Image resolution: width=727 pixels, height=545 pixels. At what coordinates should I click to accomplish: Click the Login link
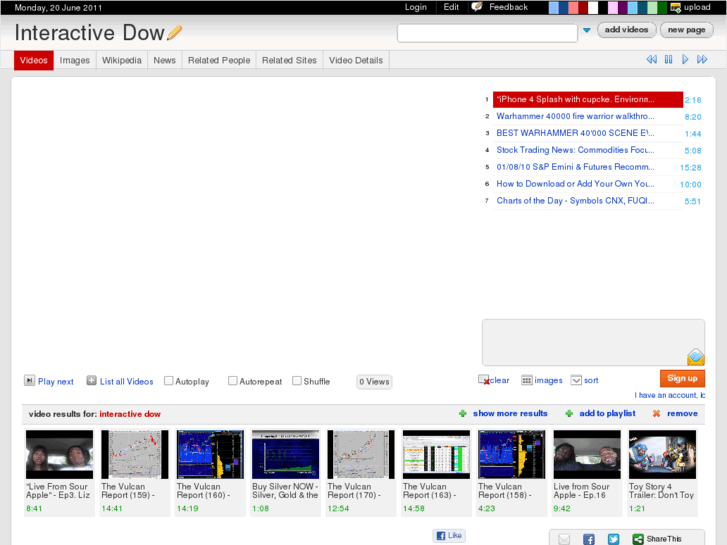point(415,7)
